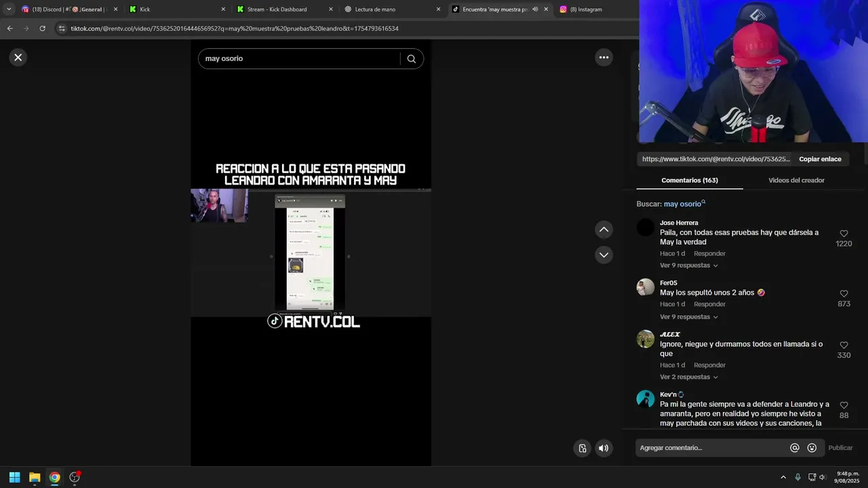
Task: Click browser forward arrow
Action: tap(26, 28)
